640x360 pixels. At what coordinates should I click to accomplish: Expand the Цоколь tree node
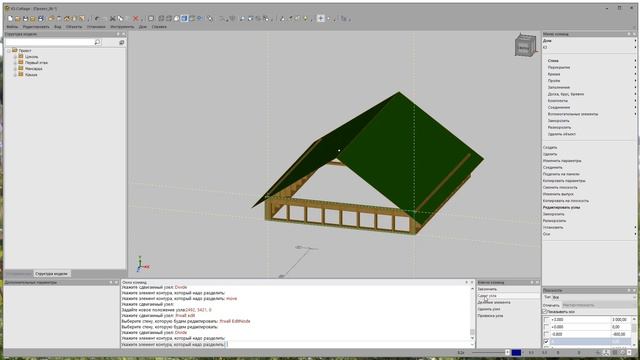(x=15, y=57)
